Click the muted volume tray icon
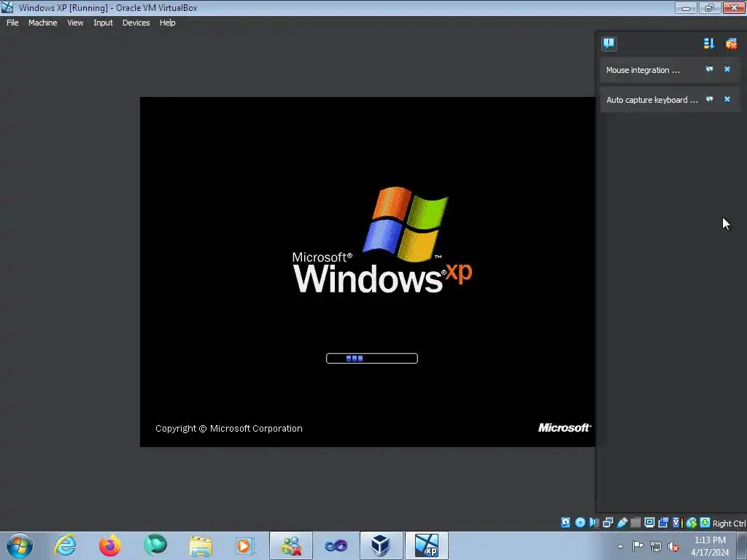The image size is (747, 560). tap(673, 546)
